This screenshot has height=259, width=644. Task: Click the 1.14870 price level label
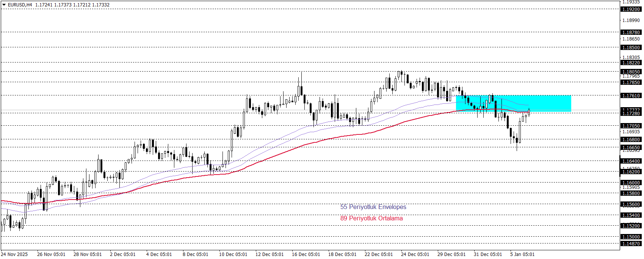(x=631, y=244)
